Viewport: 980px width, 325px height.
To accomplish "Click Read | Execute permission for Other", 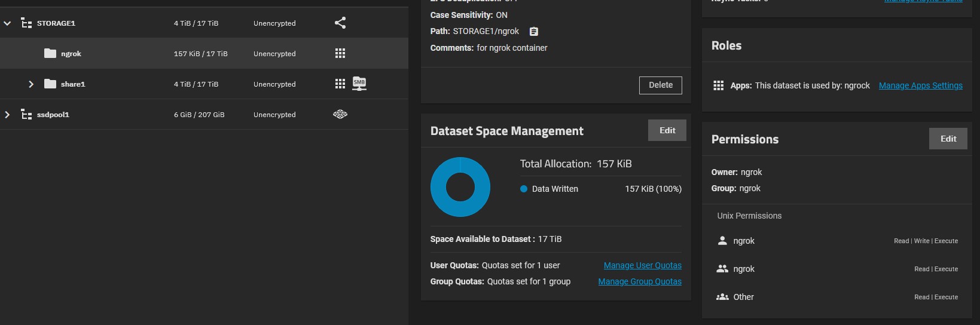I will (x=936, y=297).
